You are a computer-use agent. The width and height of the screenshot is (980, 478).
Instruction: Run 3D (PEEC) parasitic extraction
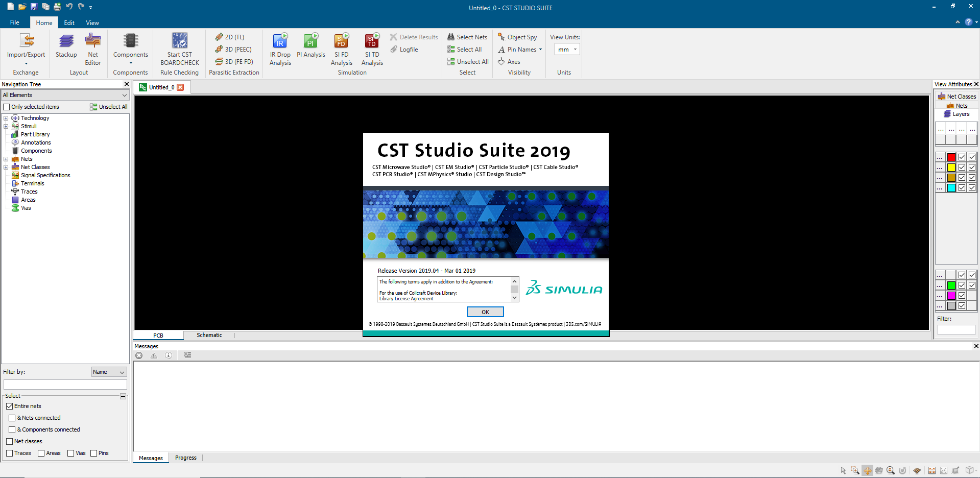click(x=233, y=50)
